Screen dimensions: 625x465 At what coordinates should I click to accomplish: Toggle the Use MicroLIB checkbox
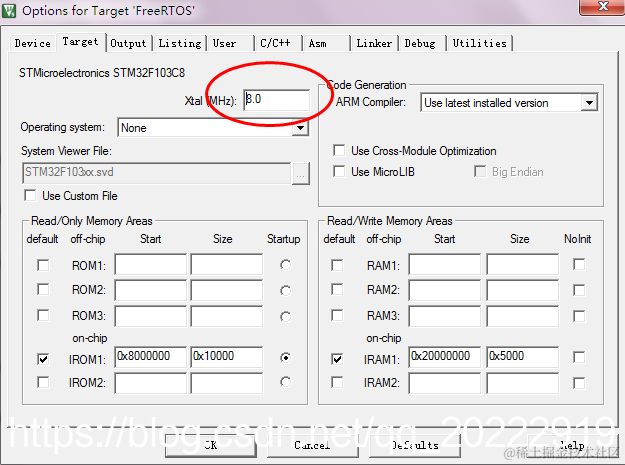(x=339, y=172)
